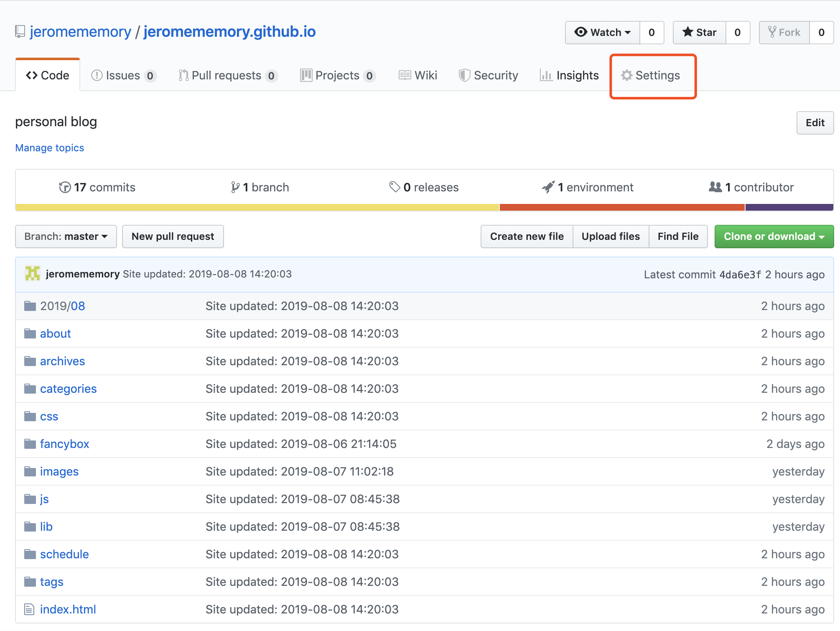840x631 pixels.
Task: Open the Watch notifications dropdown
Action: click(603, 33)
